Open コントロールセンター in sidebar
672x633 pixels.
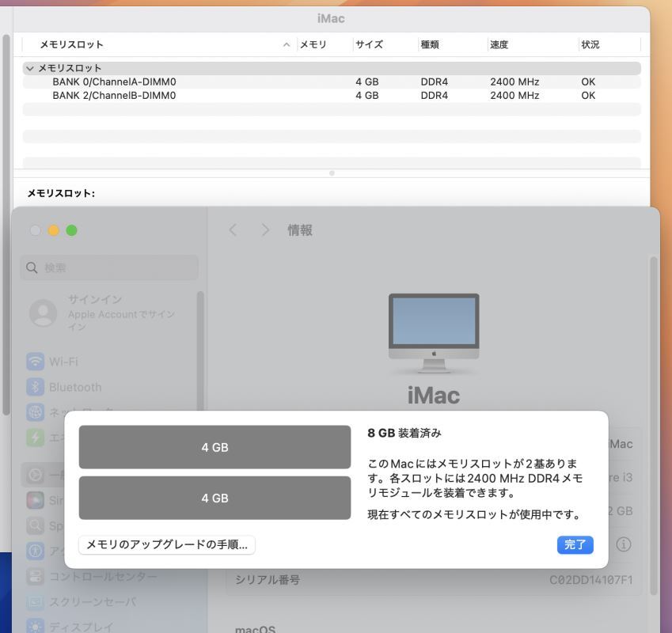pyautogui.click(x=103, y=577)
